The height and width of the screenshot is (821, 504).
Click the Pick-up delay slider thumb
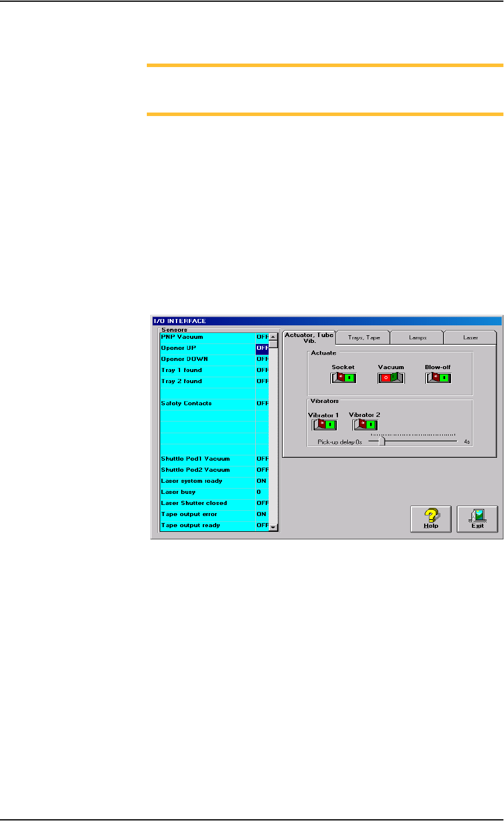pyautogui.click(x=382, y=441)
